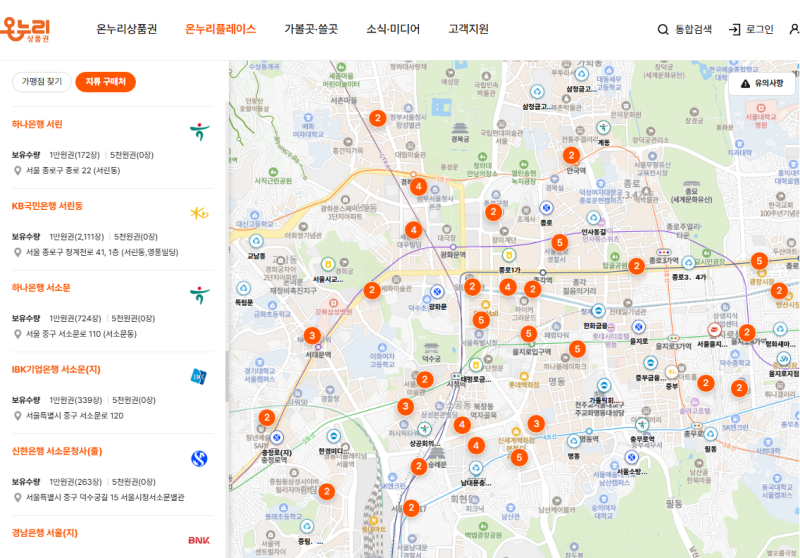
Task: Open the 가볼곳·쓸곳 menu
Action: click(311, 29)
